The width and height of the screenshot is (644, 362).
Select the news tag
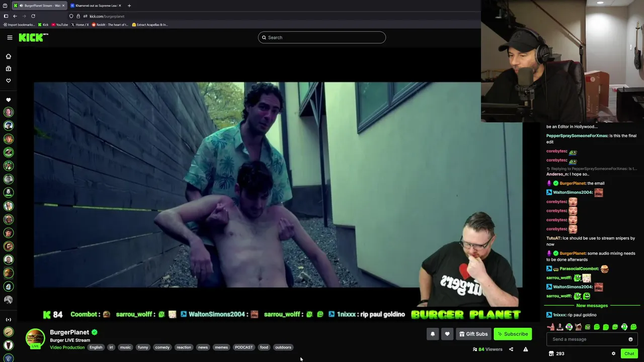[203, 347]
